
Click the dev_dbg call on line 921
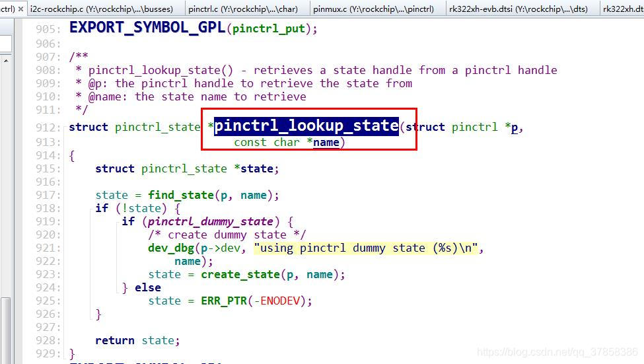pyautogui.click(x=171, y=248)
